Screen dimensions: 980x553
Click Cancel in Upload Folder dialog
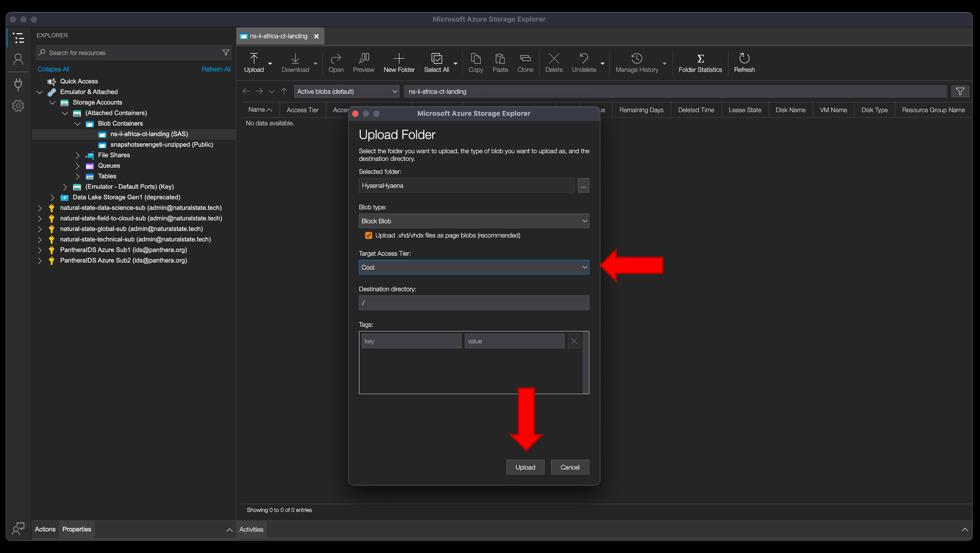tap(570, 467)
